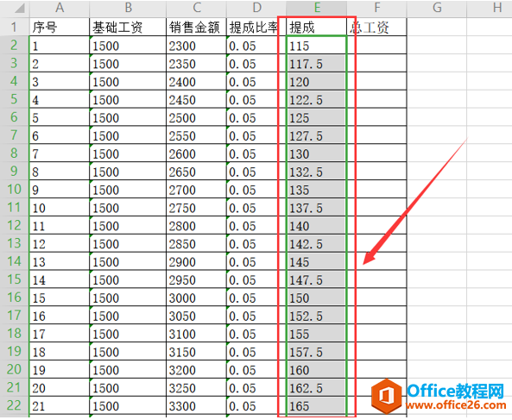This screenshot has width=512, height=420.
Task: Select serial number cell 10
Action: coord(59,207)
